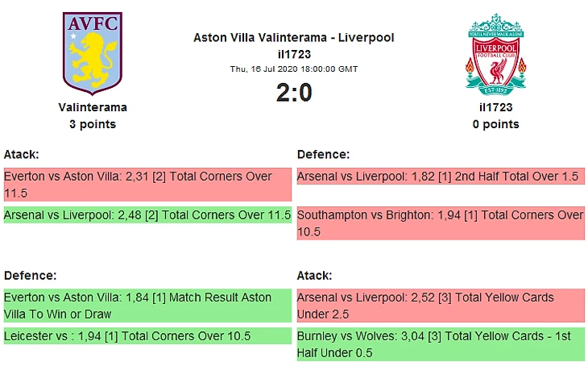Click the lower-right Atack: heading
Viewport: 588px width, 387px height.
(x=314, y=276)
